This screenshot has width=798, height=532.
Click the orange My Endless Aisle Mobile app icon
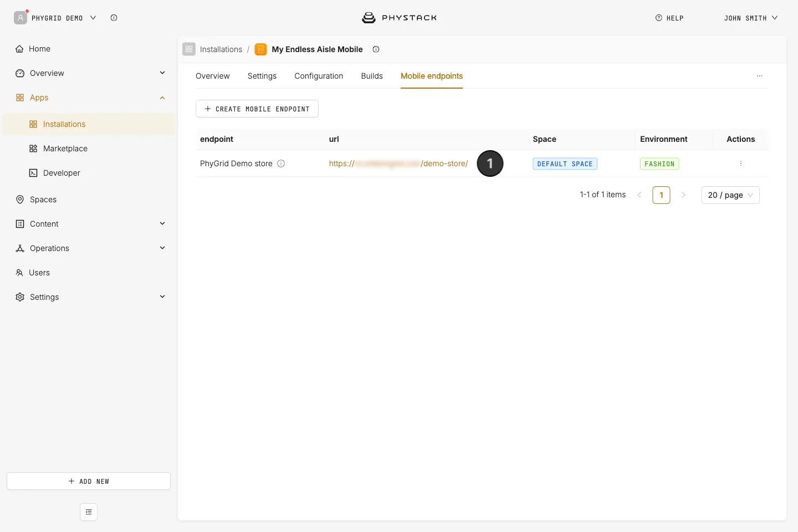point(260,49)
